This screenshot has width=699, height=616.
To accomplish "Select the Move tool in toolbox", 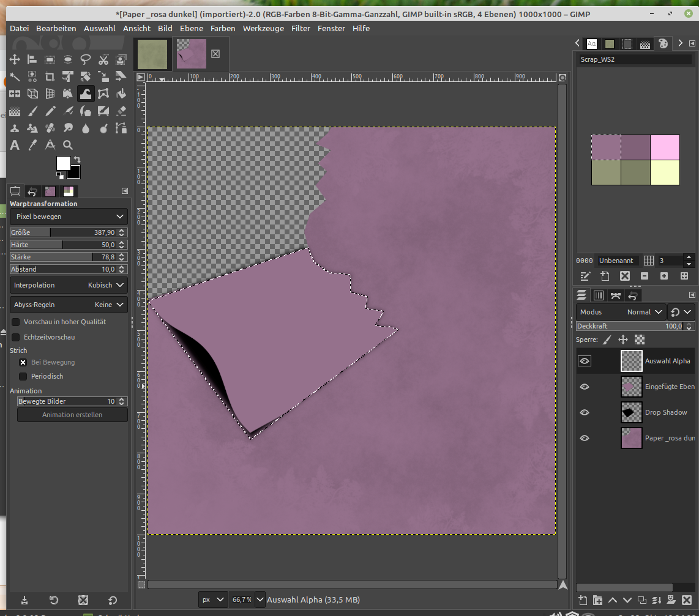I will click(15, 59).
